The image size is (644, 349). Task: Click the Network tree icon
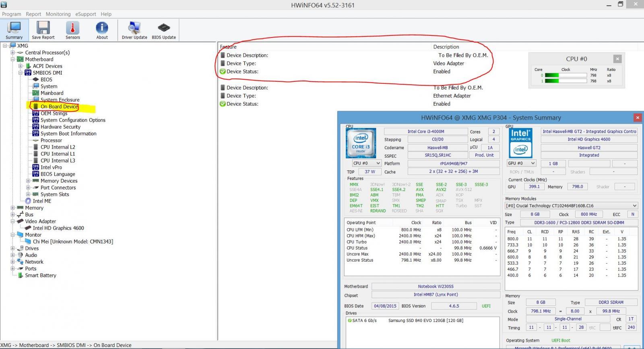point(20,262)
